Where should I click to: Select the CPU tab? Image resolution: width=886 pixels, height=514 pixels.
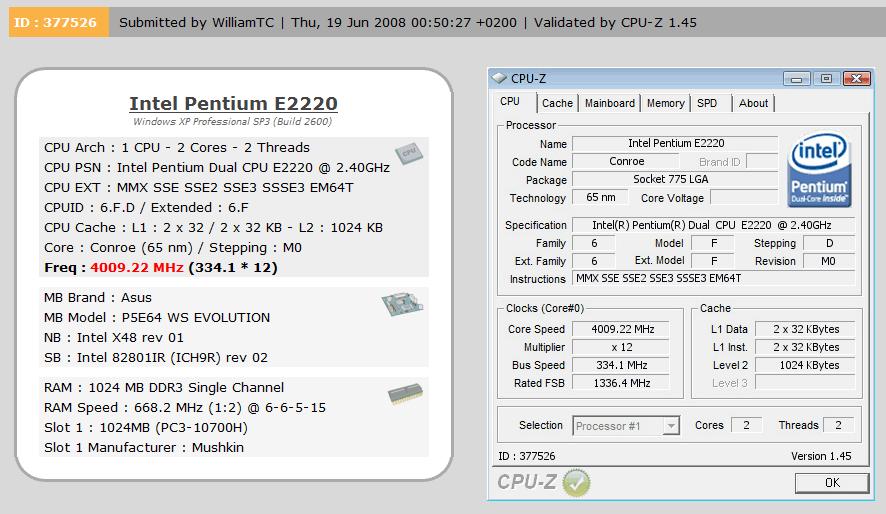pos(510,102)
